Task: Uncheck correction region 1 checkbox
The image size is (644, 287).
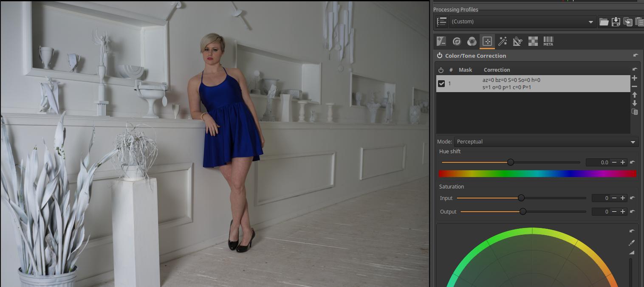Action: (x=441, y=84)
